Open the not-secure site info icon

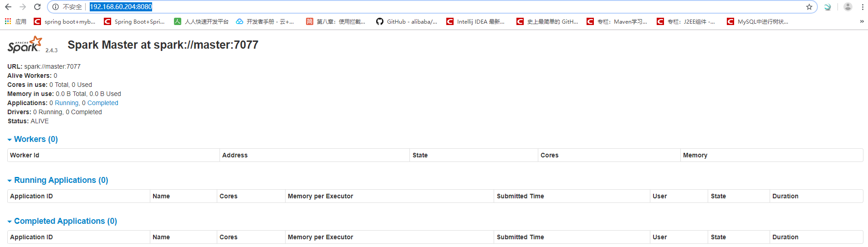(x=56, y=7)
